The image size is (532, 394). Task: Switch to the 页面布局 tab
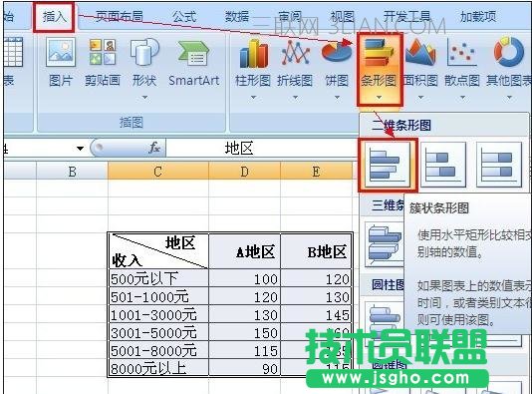point(120,16)
